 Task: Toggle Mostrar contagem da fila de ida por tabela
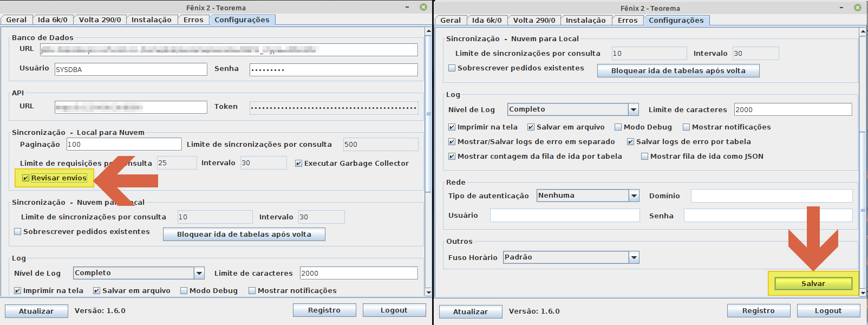pyautogui.click(x=452, y=156)
